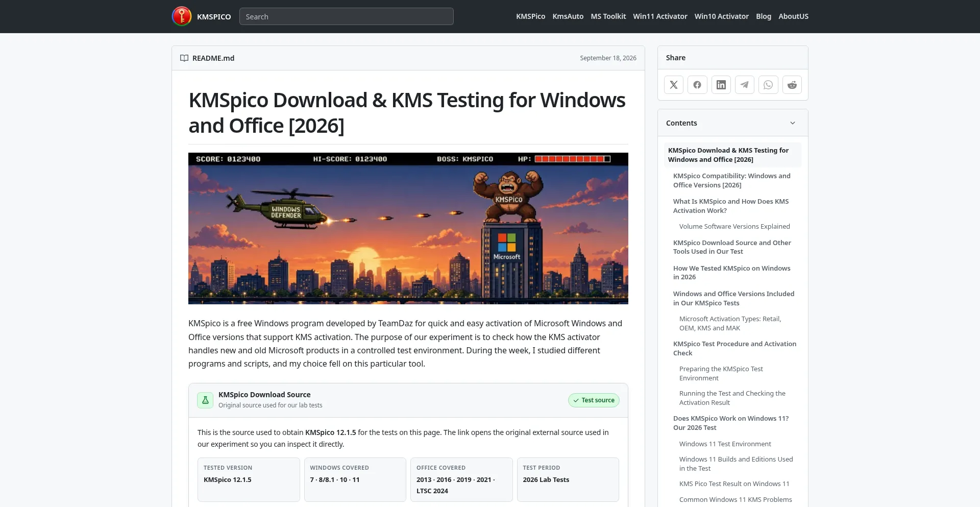The height and width of the screenshot is (507, 980).
Task: Click the README.md file name
Action: [213, 58]
